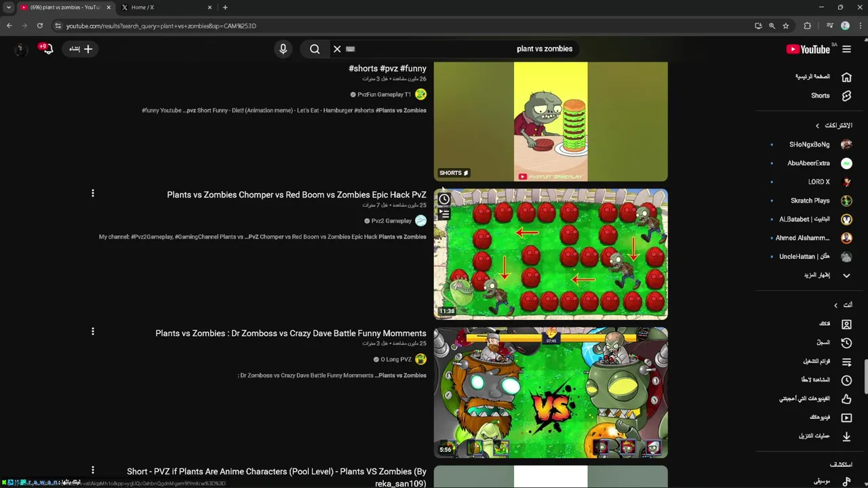Expand the Subscriptions section chevron
This screenshot has width=868, height=488.
click(818, 125)
